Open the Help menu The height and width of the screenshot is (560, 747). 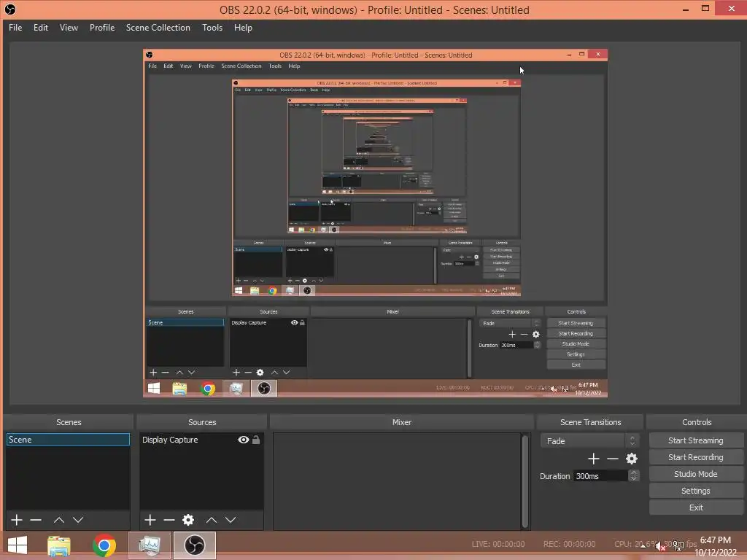coord(243,28)
